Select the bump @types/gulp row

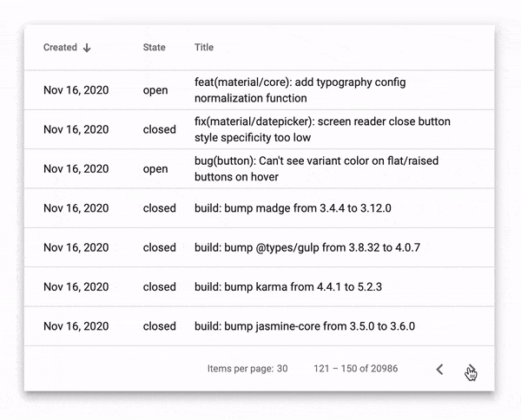point(307,247)
